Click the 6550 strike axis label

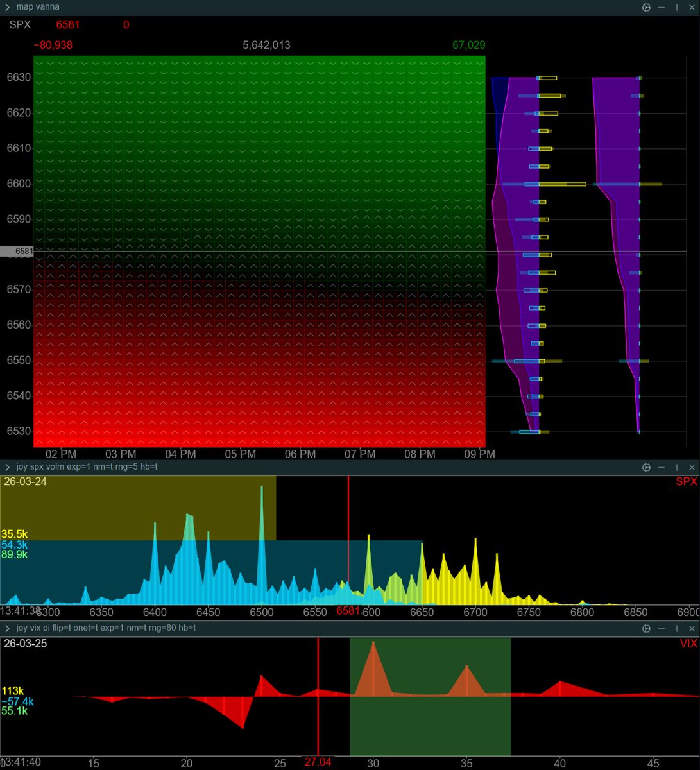click(19, 361)
